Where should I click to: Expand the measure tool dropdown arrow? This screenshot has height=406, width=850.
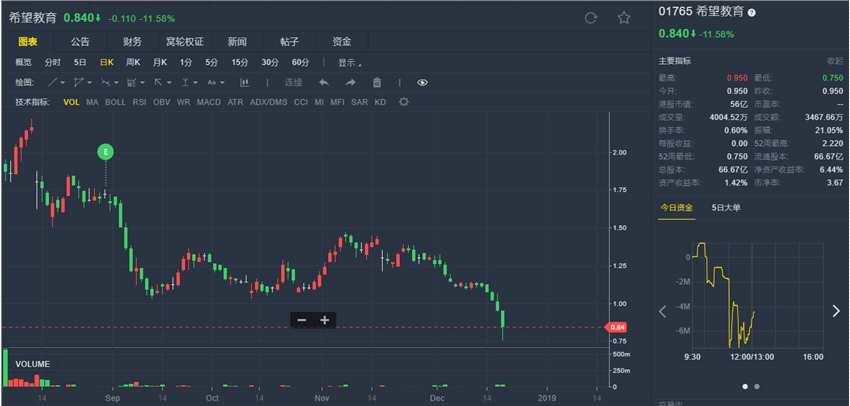196,83
